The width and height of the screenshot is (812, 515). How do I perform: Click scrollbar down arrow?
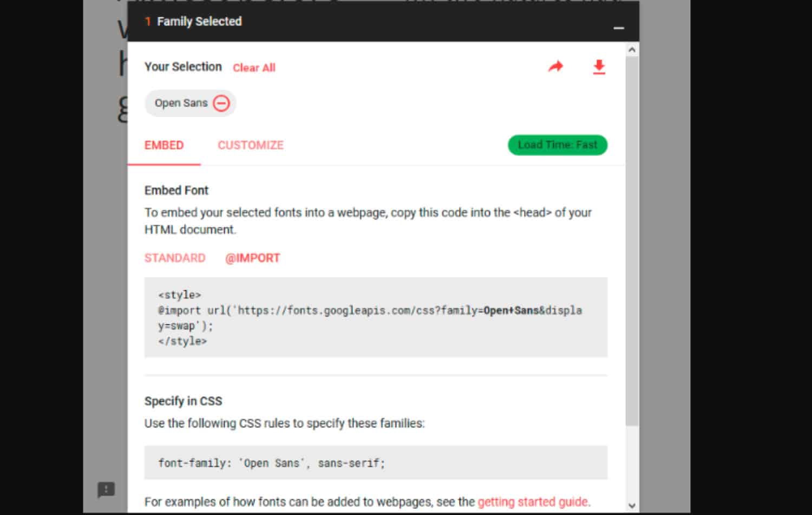tap(632, 506)
